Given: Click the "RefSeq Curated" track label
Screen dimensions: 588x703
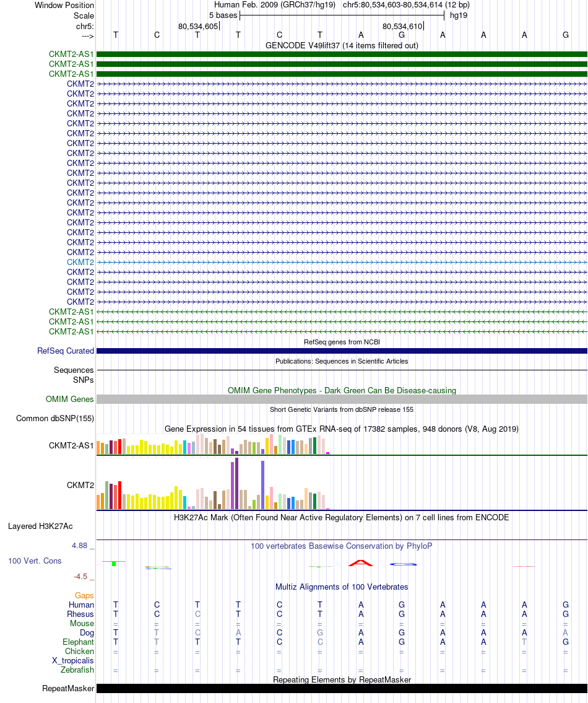Looking at the screenshot, I should pos(66,351).
